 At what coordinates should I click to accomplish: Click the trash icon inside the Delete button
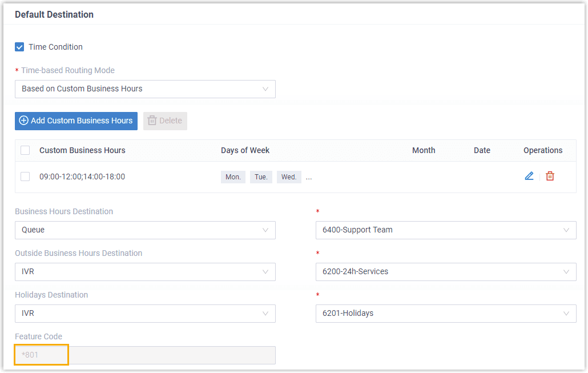coord(152,121)
